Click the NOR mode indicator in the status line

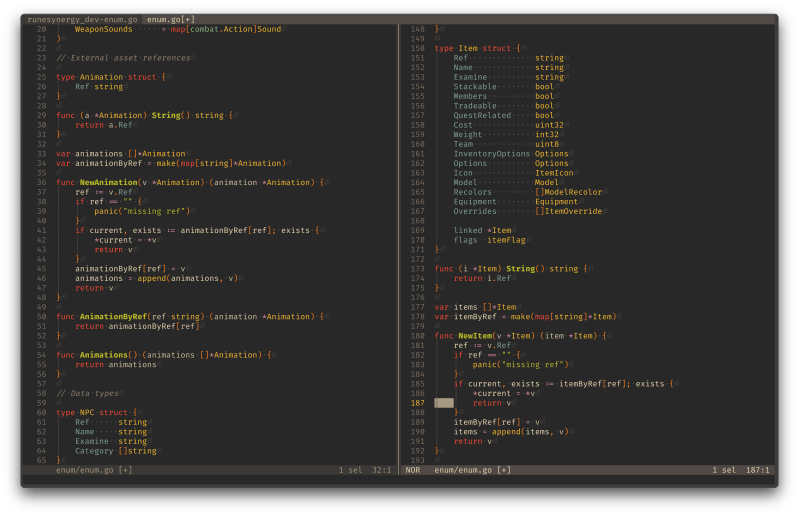[413, 470]
